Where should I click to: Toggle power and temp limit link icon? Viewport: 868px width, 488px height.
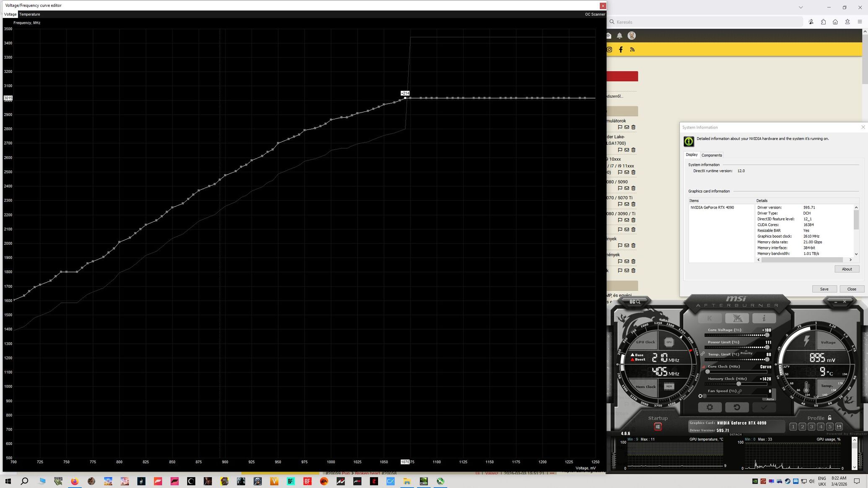pyautogui.click(x=703, y=354)
